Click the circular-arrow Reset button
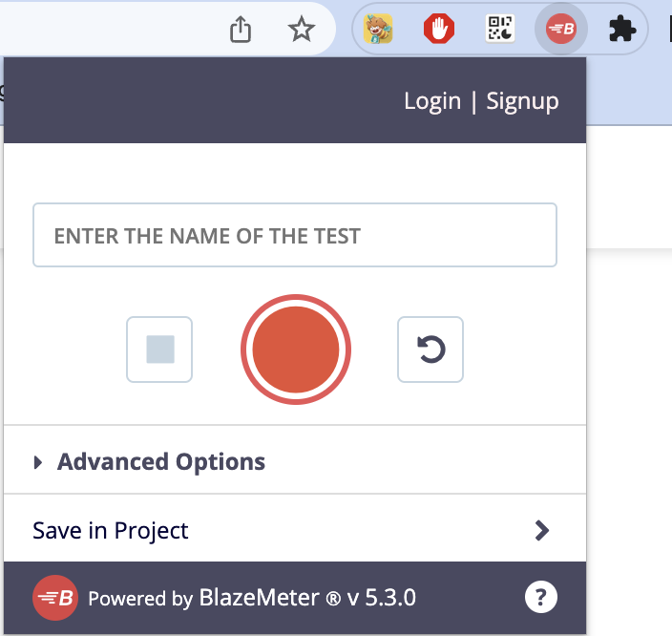Viewport: 672px width, 636px height. pos(430,350)
